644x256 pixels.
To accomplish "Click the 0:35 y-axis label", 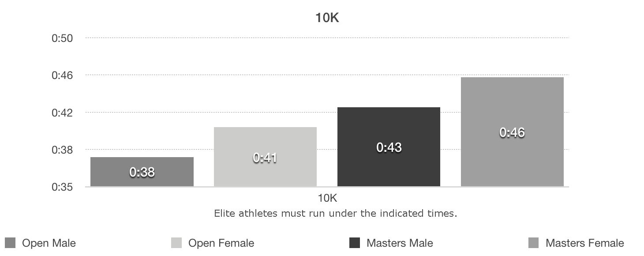I will 62,187.
